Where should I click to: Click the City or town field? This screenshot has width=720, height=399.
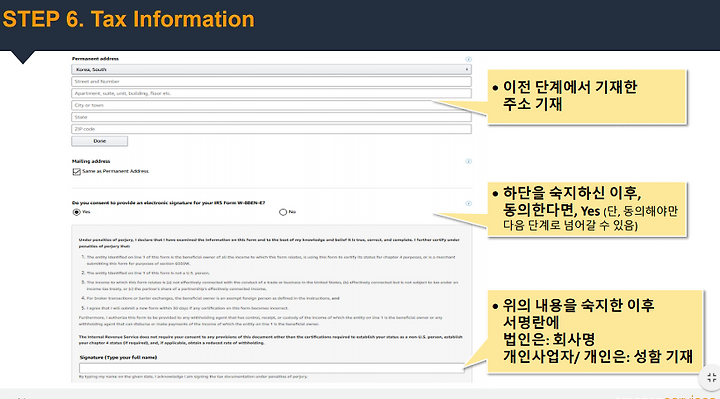tap(271, 105)
